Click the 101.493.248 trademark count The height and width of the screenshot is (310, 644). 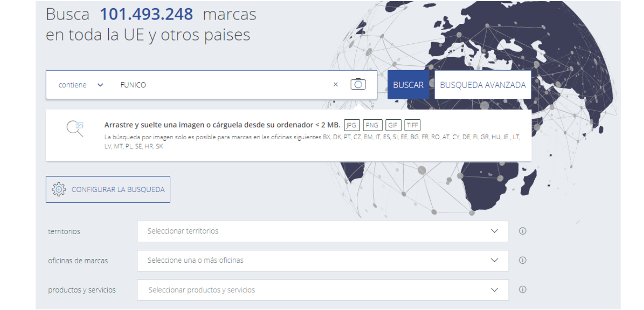click(146, 14)
